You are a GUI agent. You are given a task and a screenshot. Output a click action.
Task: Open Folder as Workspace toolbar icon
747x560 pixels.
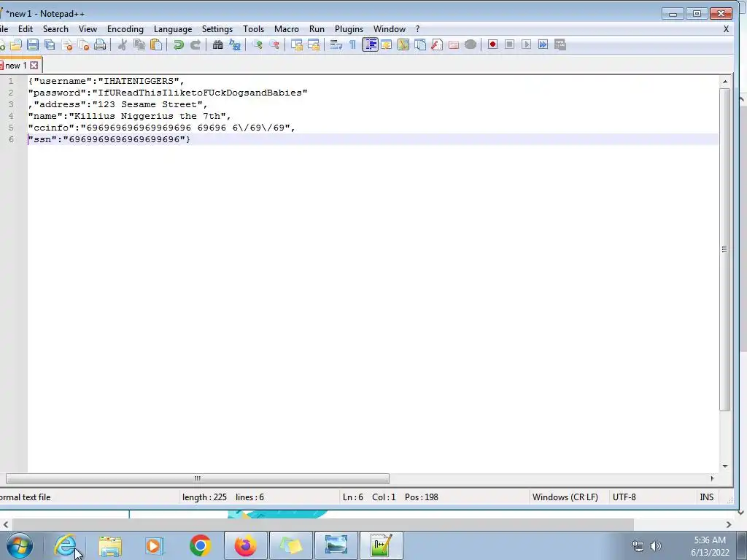tap(454, 44)
